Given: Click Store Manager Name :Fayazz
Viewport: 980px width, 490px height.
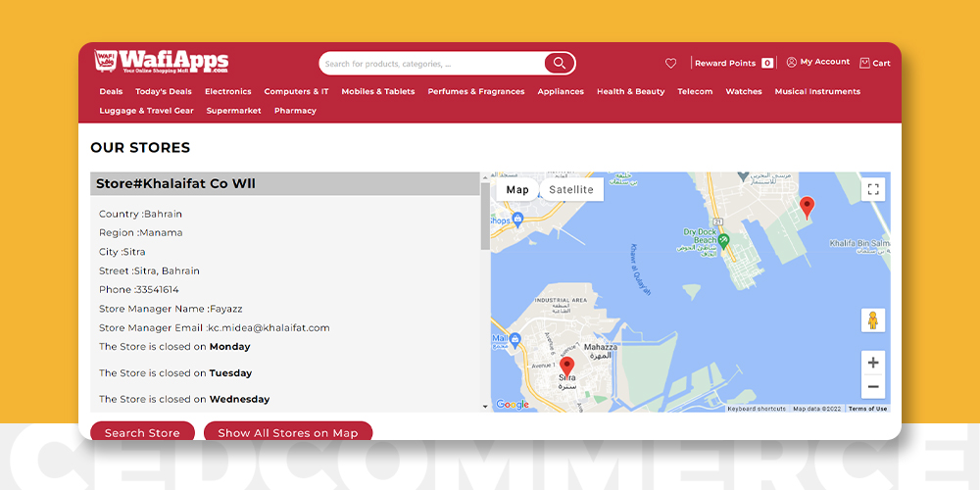Looking at the screenshot, I should (x=171, y=309).
